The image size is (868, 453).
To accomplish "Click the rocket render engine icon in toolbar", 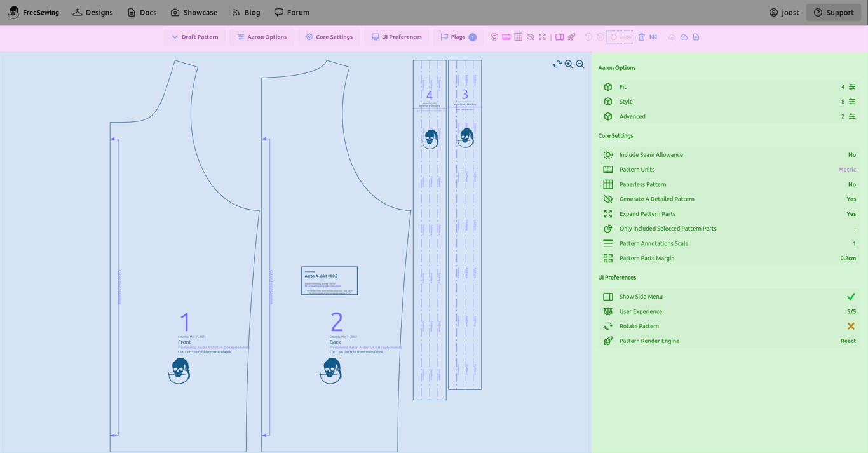I will pos(572,37).
